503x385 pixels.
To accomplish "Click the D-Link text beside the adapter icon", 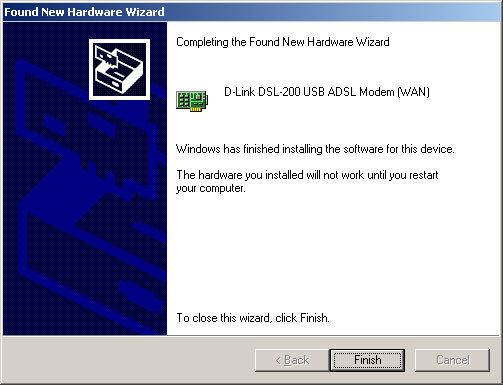I will tap(239, 92).
